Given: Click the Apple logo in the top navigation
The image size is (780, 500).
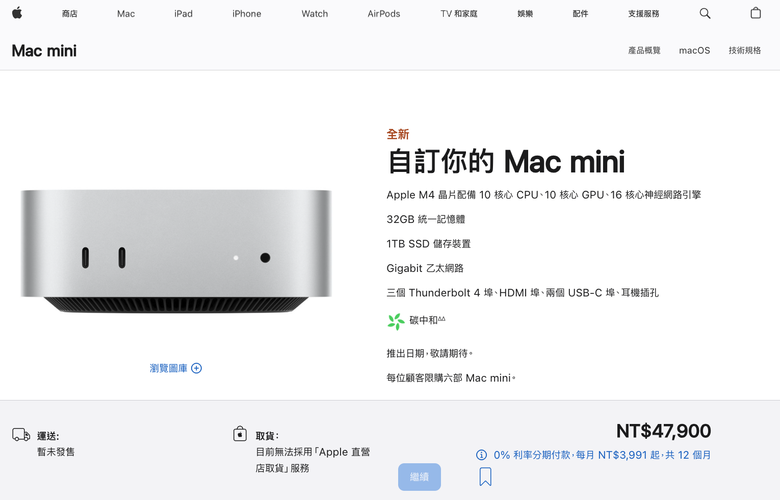Looking at the screenshot, I should 17,13.
